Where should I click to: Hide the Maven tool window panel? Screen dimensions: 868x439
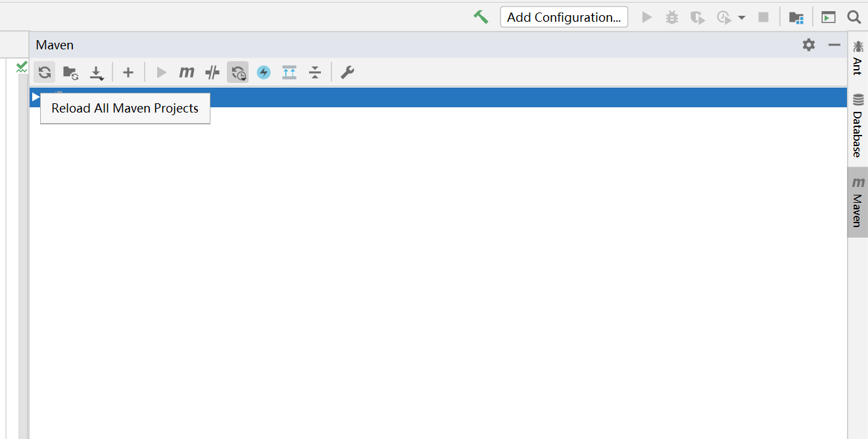(834, 45)
